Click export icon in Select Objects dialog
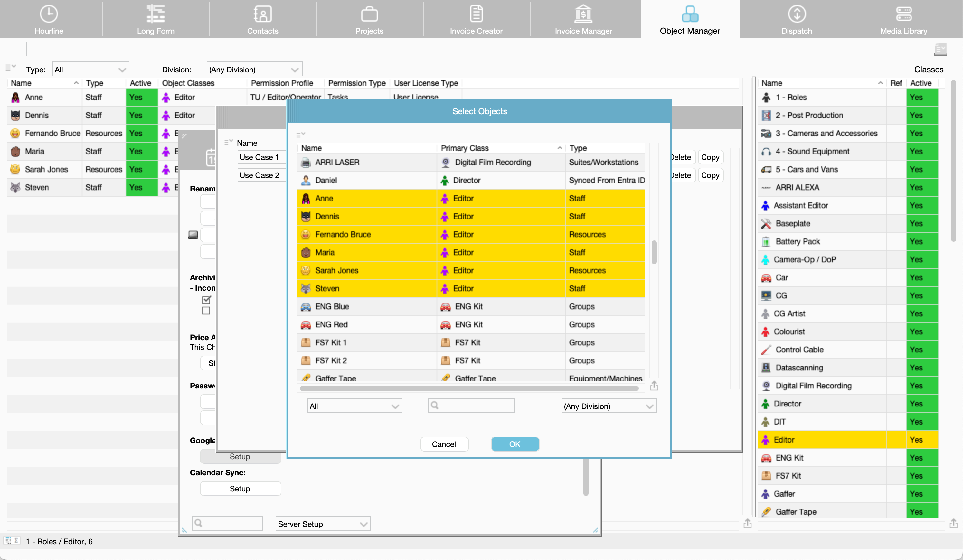 (x=654, y=386)
